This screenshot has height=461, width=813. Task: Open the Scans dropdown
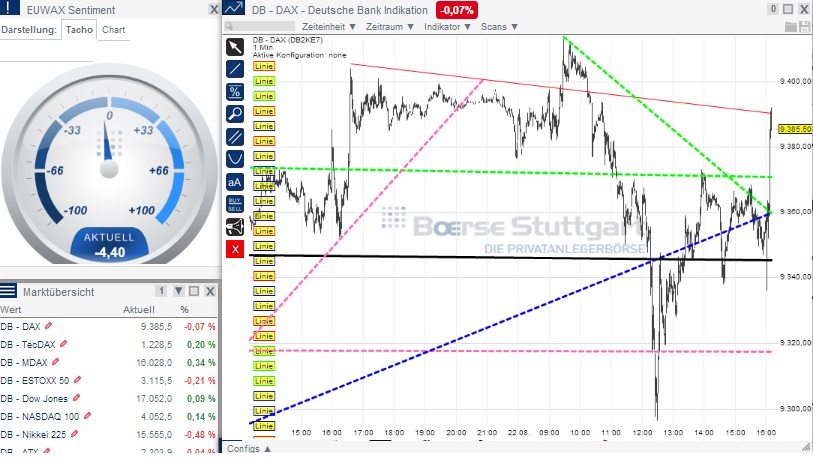(499, 26)
